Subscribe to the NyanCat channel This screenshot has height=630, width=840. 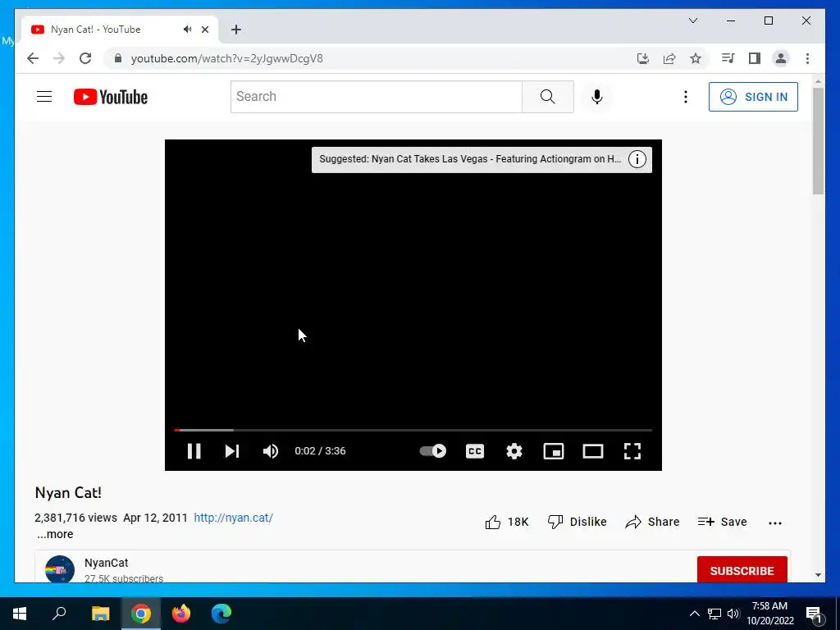point(742,570)
